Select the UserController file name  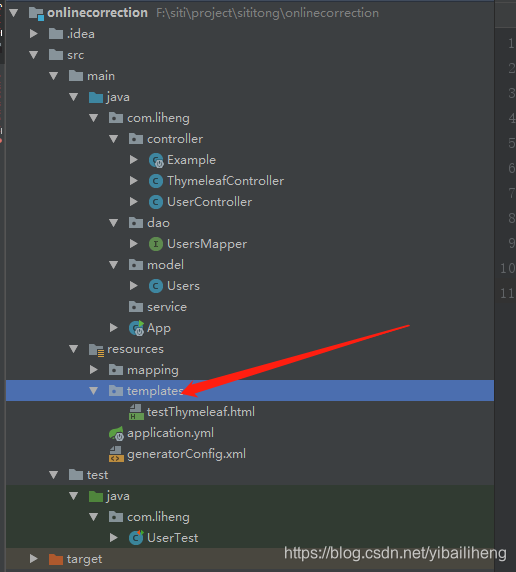pos(209,202)
